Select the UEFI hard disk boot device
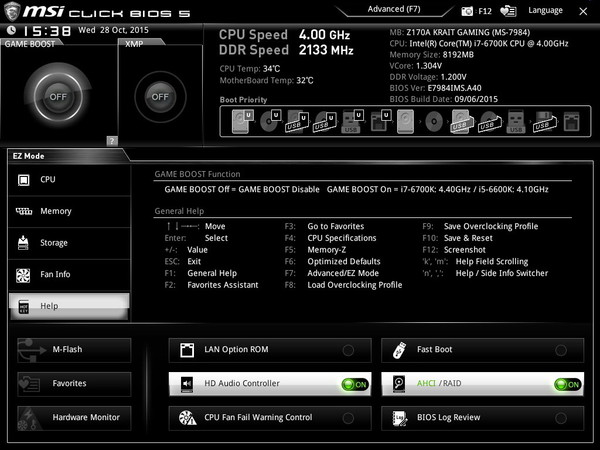The height and width of the screenshot is (450, 600). [x=243, y=121]
